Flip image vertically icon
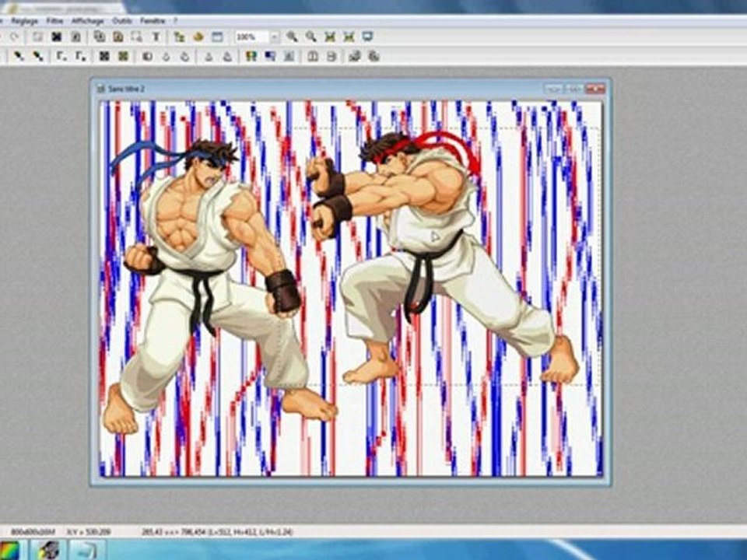 point(331,56)
